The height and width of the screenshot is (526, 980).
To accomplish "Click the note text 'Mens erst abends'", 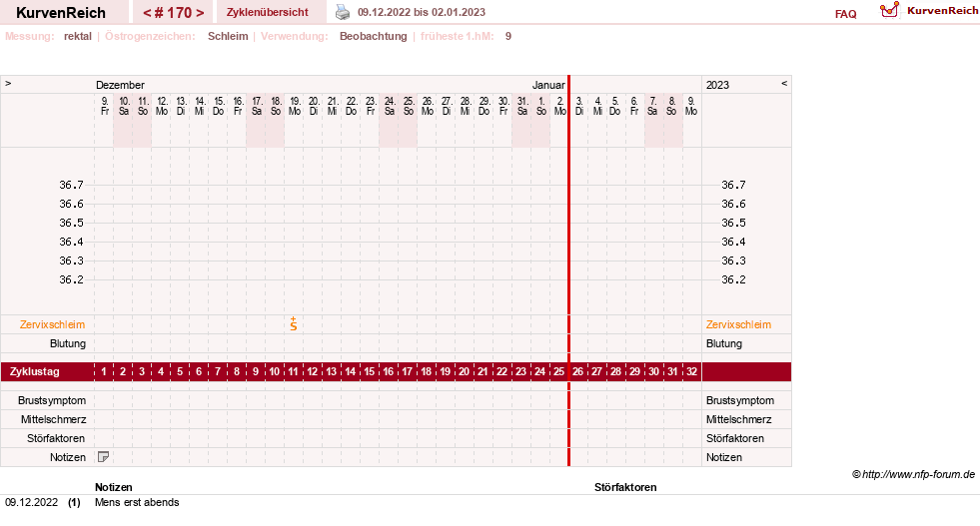I will pos(137,502).
